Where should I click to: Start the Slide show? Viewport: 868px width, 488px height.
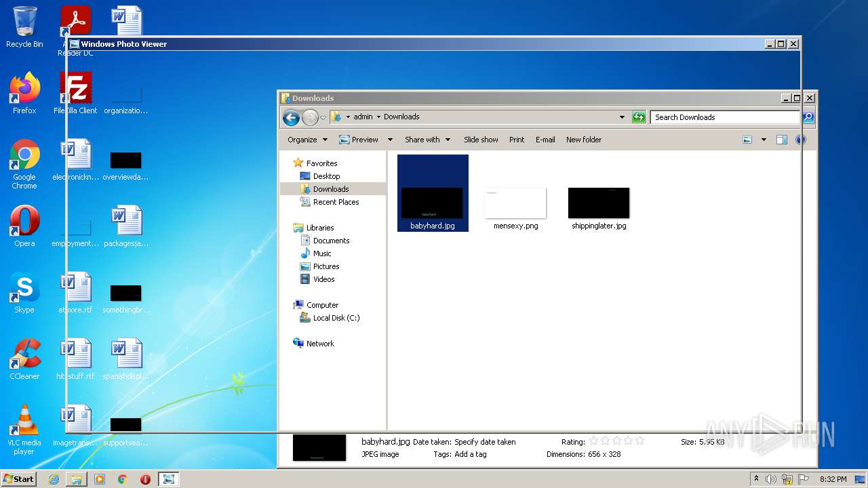click(x=481, y=140)
